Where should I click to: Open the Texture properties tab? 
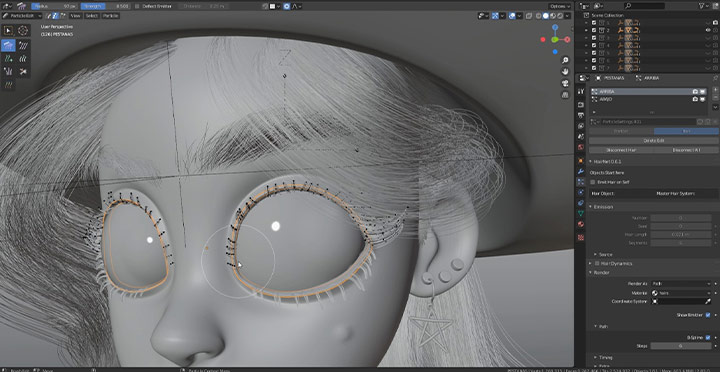(x=581, y=237)
